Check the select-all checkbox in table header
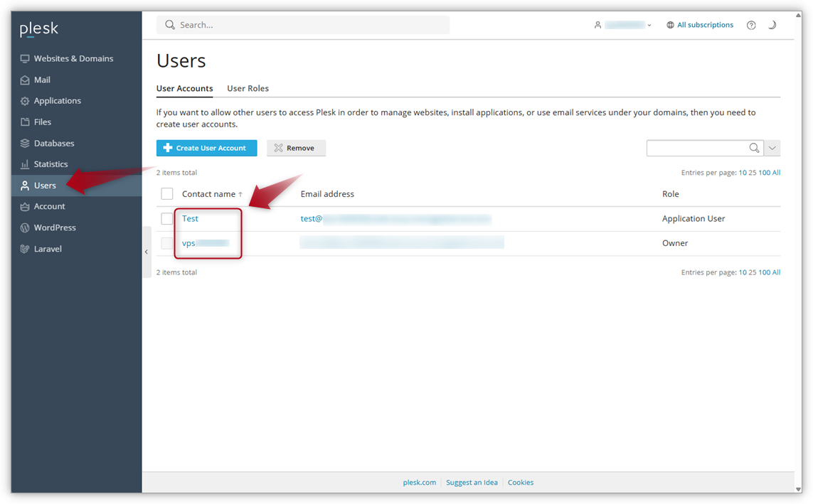This screenshot has height=504, width=813. coord(166,193)
